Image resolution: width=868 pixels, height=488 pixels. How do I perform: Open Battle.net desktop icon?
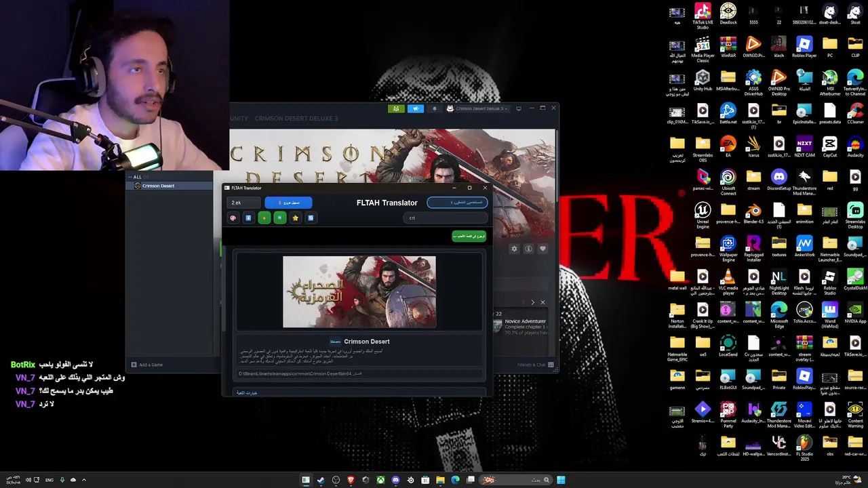(728, 114)
